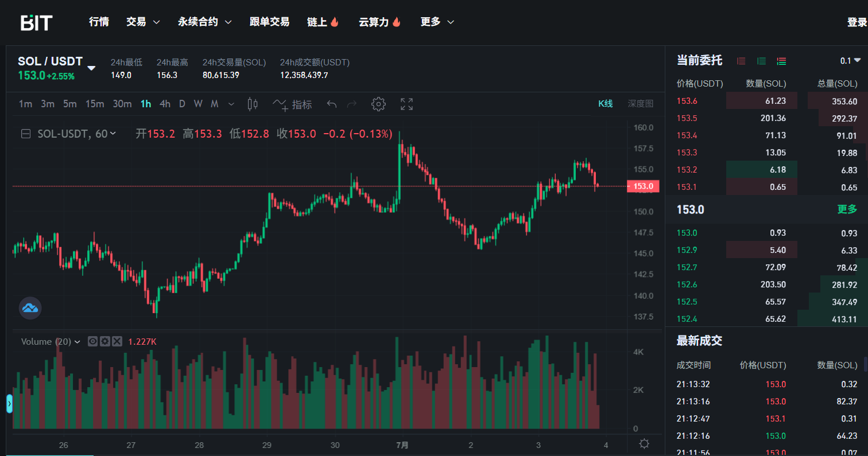Expand more timeframe options chevron

[x=231, y=104]
